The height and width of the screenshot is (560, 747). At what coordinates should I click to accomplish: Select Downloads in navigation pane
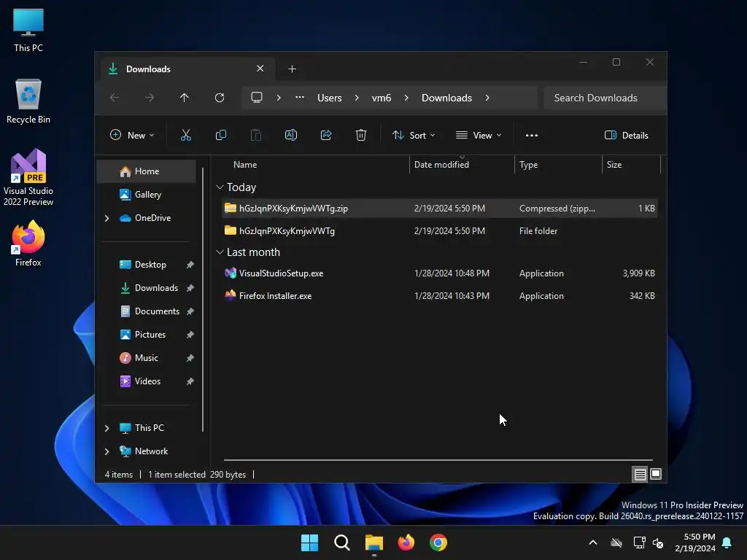coord(146,288)
